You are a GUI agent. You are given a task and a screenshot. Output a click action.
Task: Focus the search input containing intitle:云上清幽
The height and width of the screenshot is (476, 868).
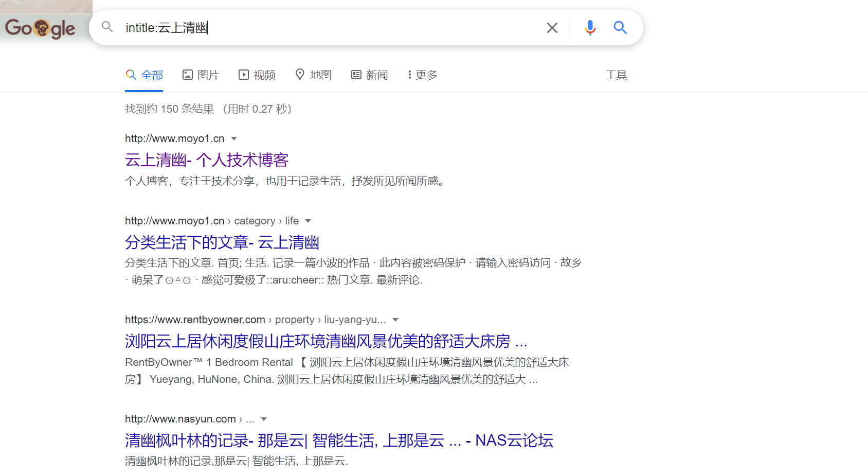coord(329,28)
